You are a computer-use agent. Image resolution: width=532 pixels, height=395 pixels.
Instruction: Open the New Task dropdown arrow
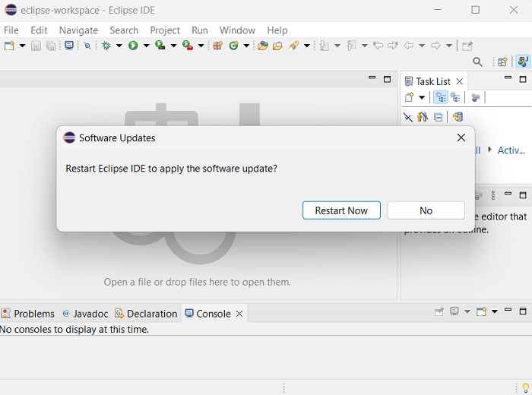point(422,97)
